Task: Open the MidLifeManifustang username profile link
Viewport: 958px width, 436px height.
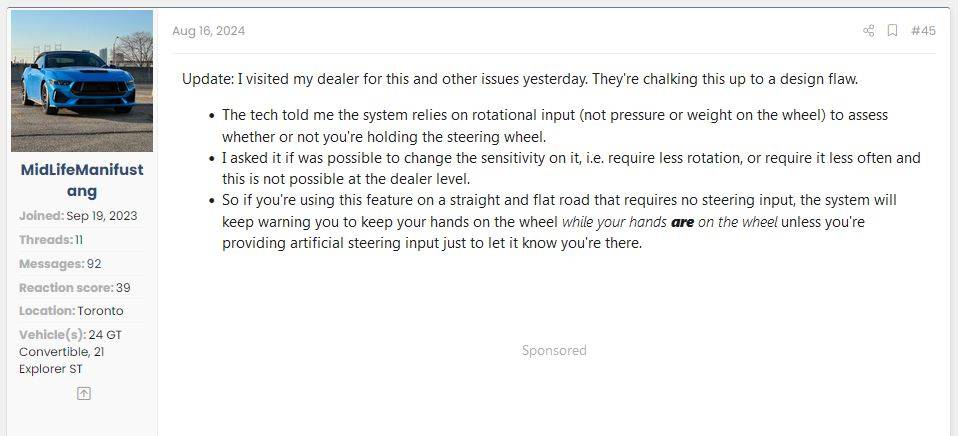Action: (82, 180)
